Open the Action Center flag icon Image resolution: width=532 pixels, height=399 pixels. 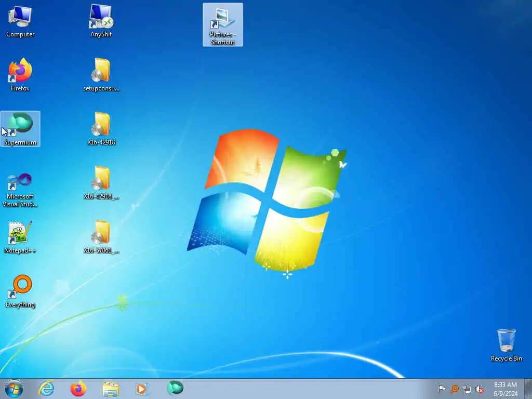pyautogui.click(x=442, y=389)
